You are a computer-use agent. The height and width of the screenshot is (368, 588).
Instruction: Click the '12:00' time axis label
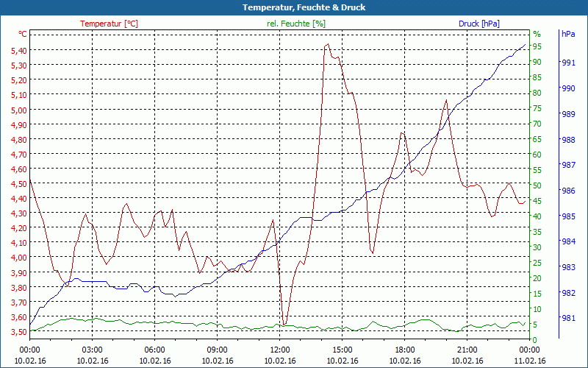pyautogui.click(x=280, y=350)
